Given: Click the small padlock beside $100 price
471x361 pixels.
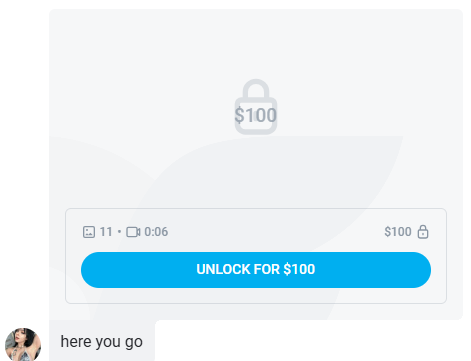Looking at the screenshot, I should click(x=423, y=232).
